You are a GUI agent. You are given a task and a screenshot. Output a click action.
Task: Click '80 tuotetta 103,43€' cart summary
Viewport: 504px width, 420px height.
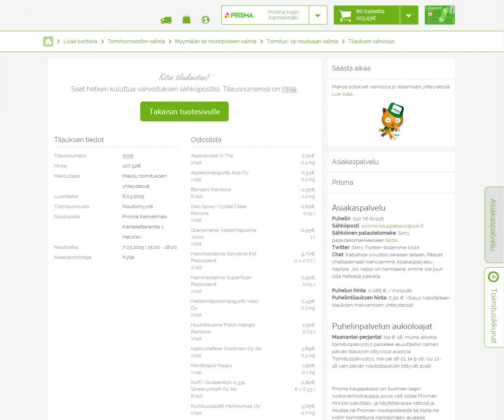pyautogui.click(x=370, y=15)
